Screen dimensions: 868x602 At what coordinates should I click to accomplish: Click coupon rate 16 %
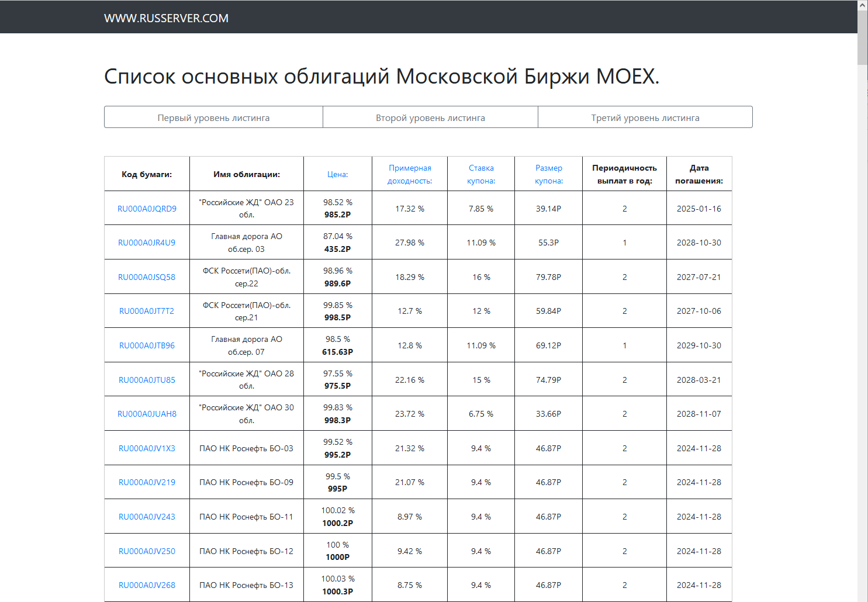coord(481,277)
